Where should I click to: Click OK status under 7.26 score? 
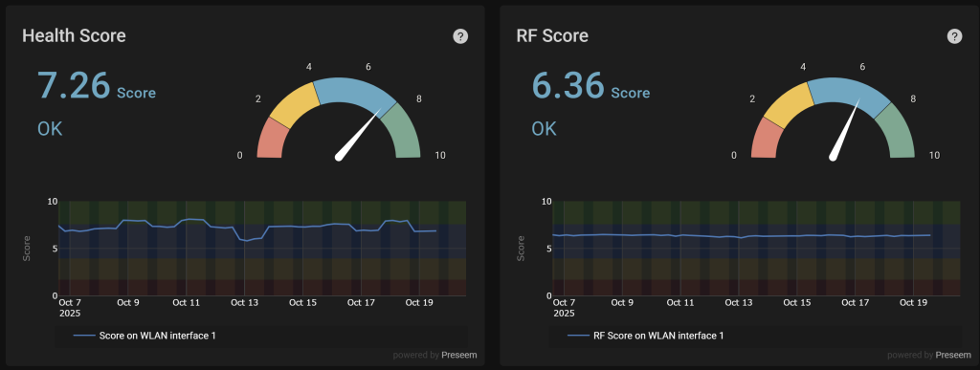[x=50, y=129]
